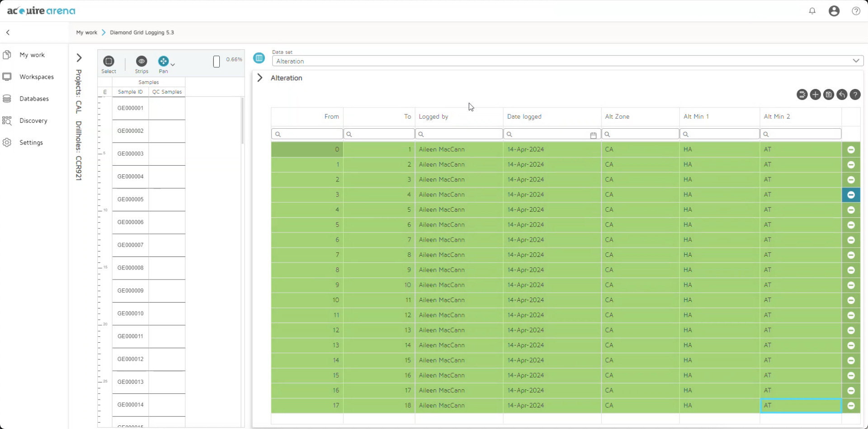
Task: Open the notifications bell
Action: tap(812, 11)
